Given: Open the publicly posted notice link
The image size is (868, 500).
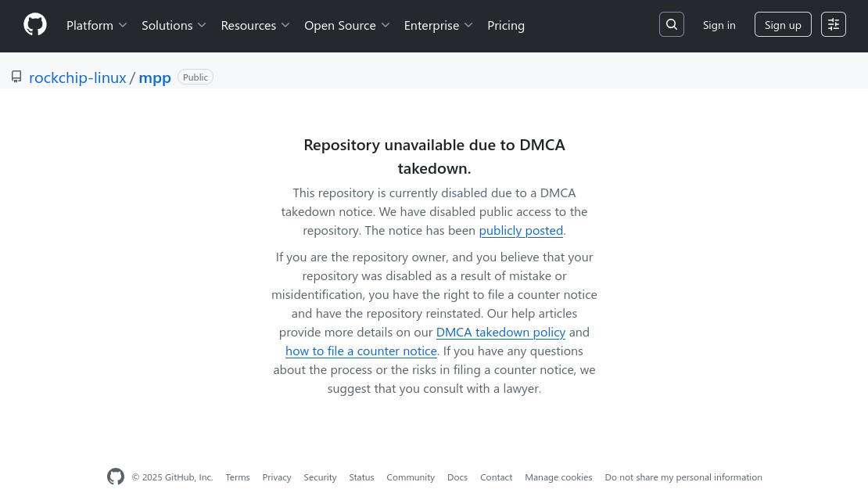Looking at the screenshot, I should (521, 229).
